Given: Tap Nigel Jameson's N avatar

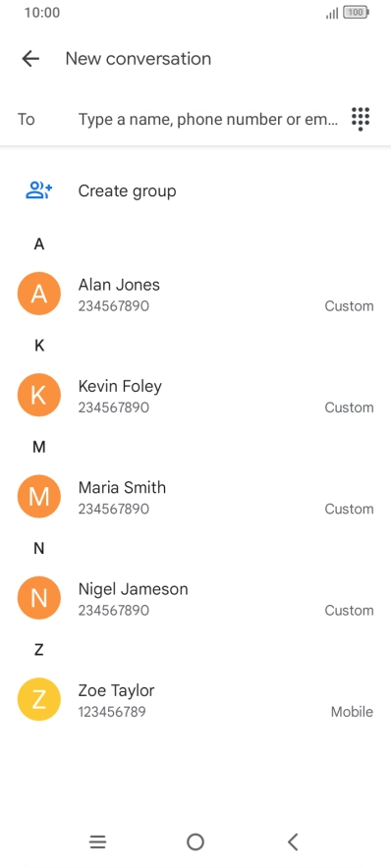Looking at the screenshot, I should point(38,598).
